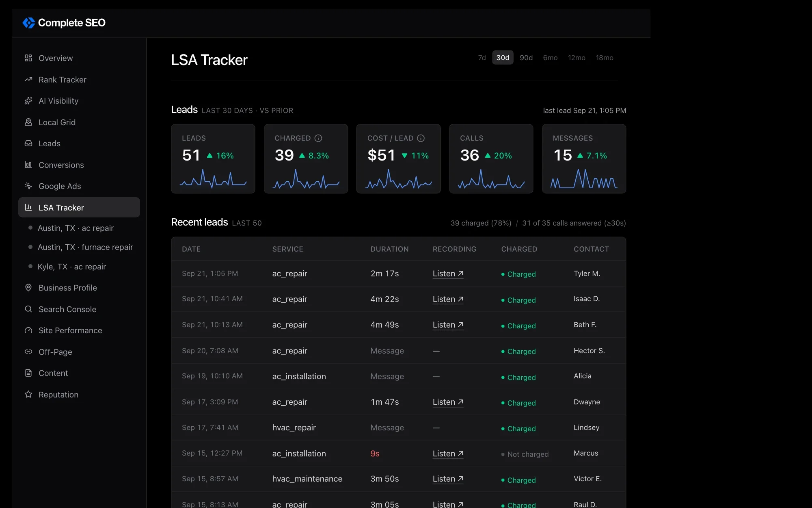The width and height of the screenshot is (812, 508).
Task: Select the 30d time range
Action: 503,58
